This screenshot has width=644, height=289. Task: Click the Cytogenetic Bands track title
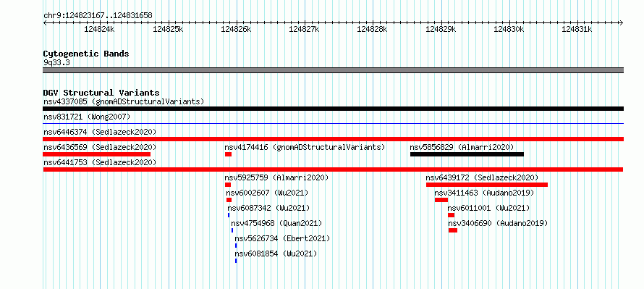86,54
